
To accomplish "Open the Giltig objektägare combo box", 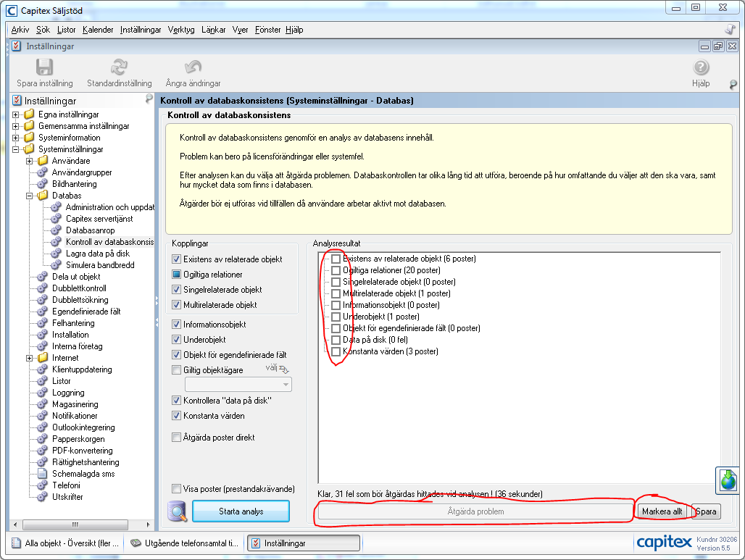I will pyautogui.click(x=238, y=384).
